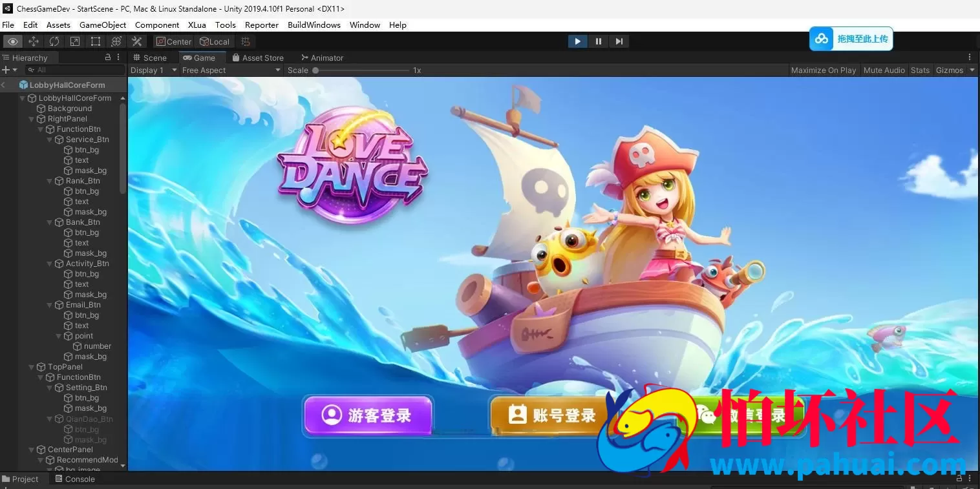Click the Hierarchy create plus icon
Image resolution: width=980 pixels, height=489 pixels.
(6, 70)
